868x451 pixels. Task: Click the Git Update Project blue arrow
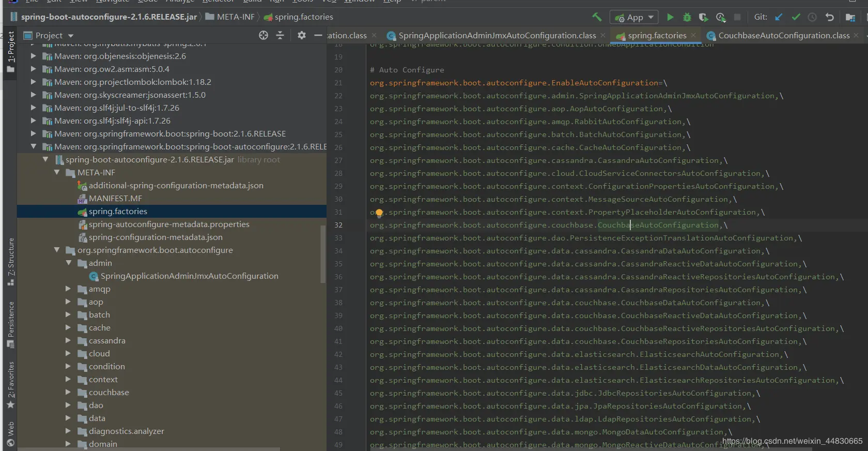click(779, 17)
